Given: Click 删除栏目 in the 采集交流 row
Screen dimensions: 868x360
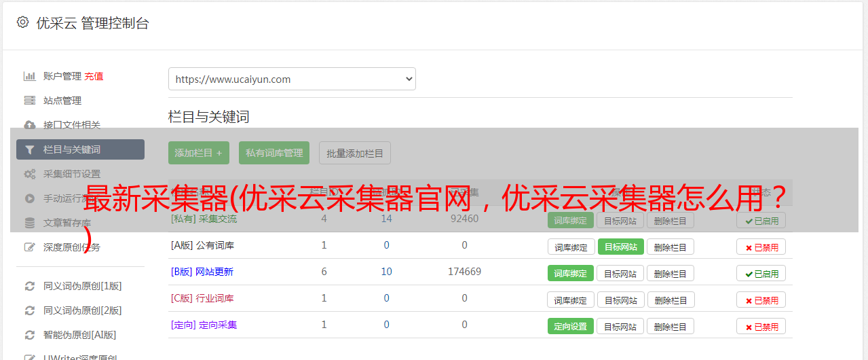Looking at the screenshot, I should [x=671, y=221].
